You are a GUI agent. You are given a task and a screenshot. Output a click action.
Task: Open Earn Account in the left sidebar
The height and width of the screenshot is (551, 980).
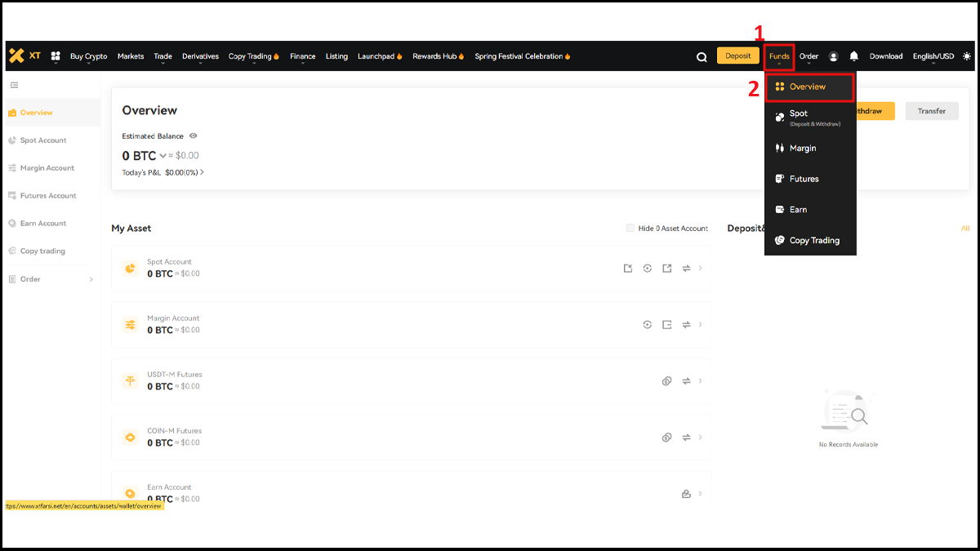[x=52, y=224]
